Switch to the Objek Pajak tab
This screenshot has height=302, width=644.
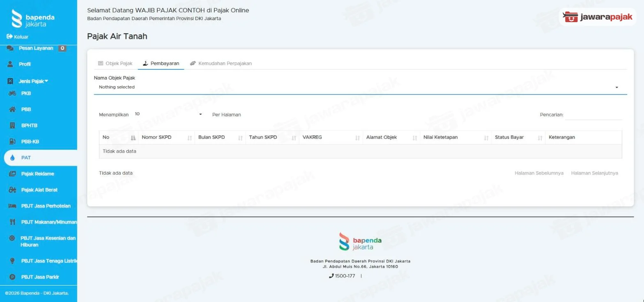pyautogui.click(x=115, y=64)
